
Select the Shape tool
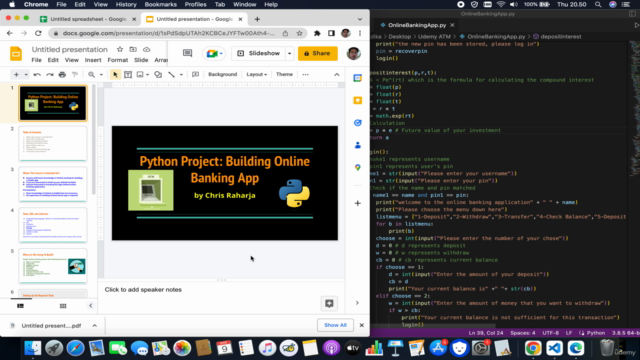158,75
